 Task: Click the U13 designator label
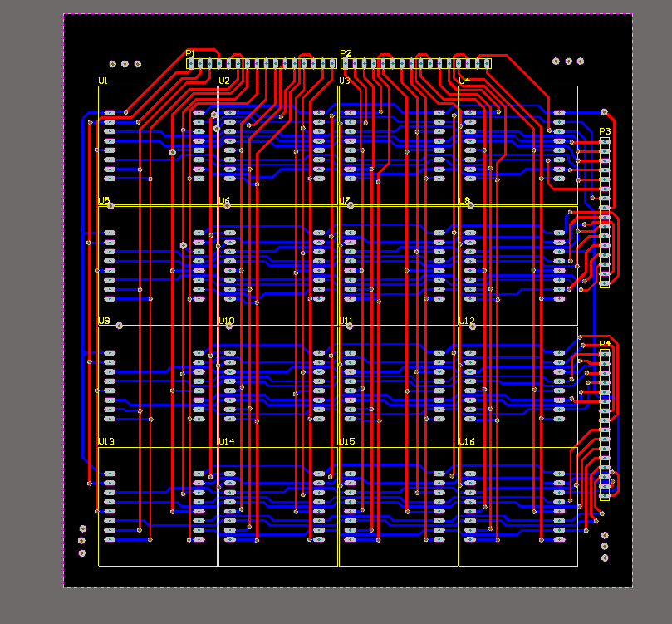click(x=106, y=441)
